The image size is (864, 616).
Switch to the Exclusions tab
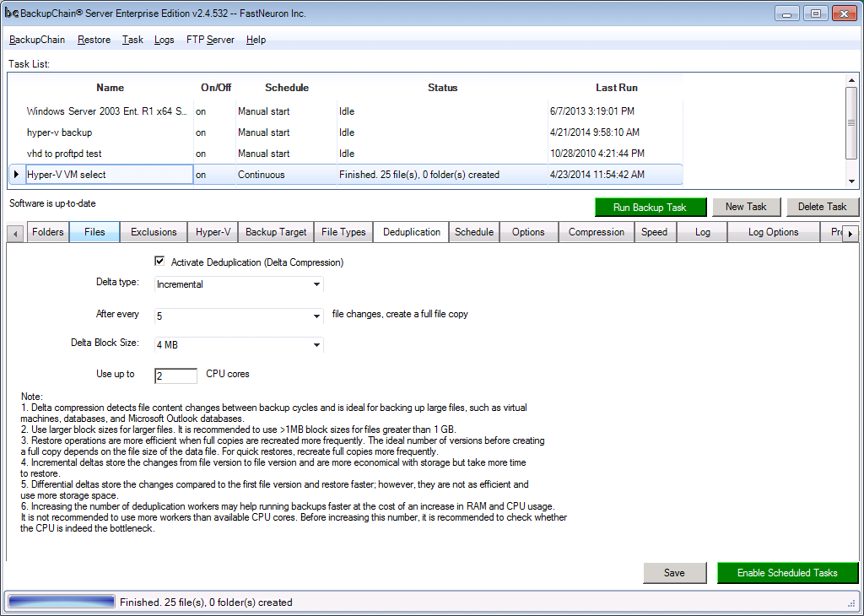[154, 232]
